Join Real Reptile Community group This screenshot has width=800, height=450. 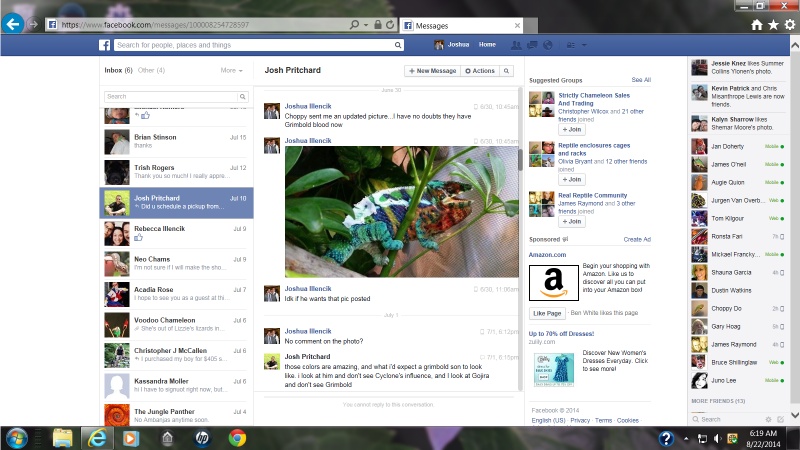point(571,221)
